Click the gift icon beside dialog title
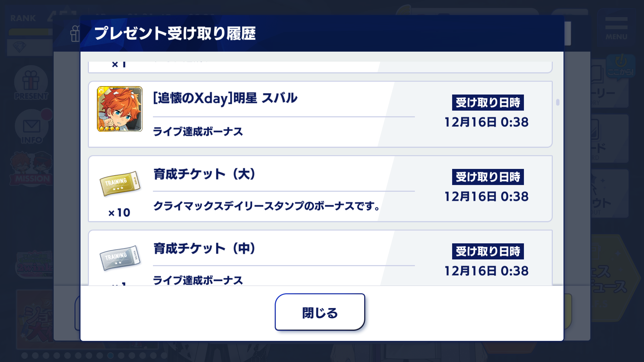 [x=75, y=34]
